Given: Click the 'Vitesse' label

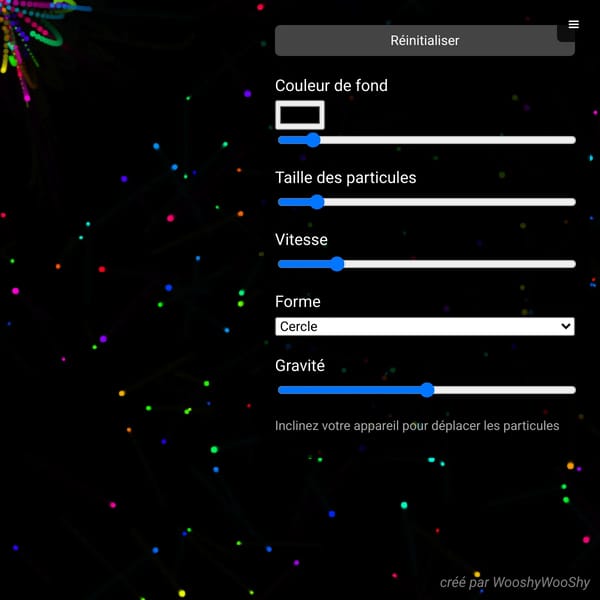Looking at the screenshot, I should [301, 240].
